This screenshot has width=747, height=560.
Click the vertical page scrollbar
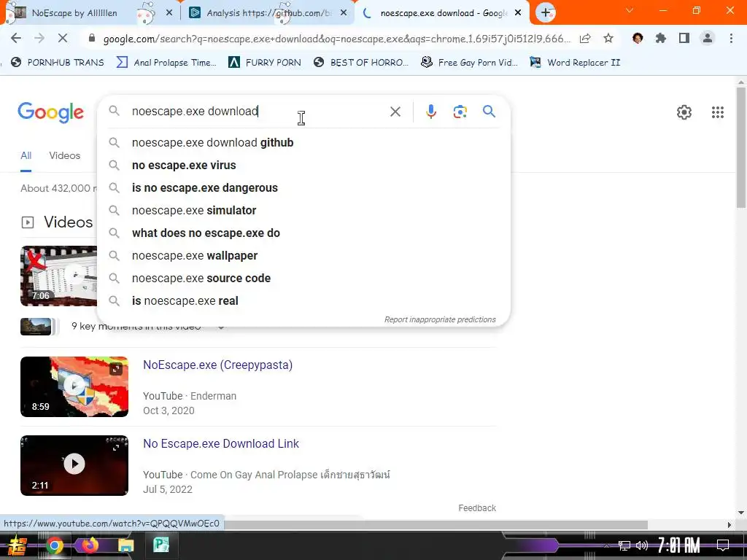coord(741,147)
